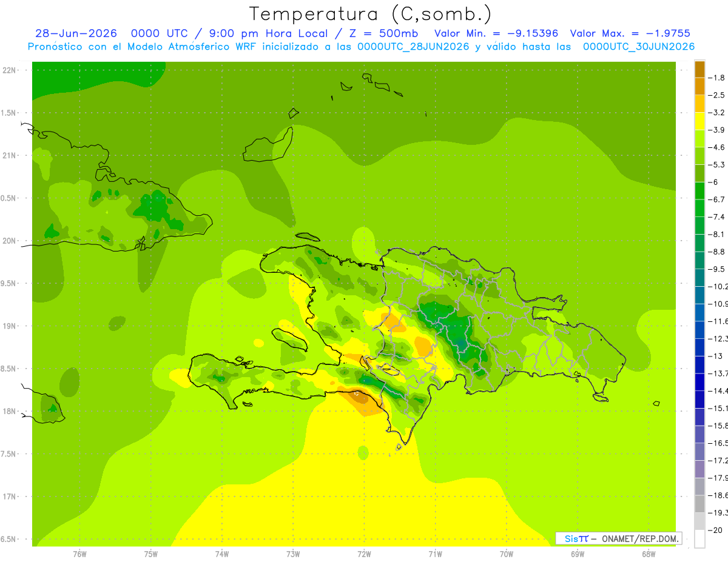The width and height of the screenshot is (728, 562).
Task: Pick the orange swatch between -1.8 and -2.5
Action: tap(699, 86)
